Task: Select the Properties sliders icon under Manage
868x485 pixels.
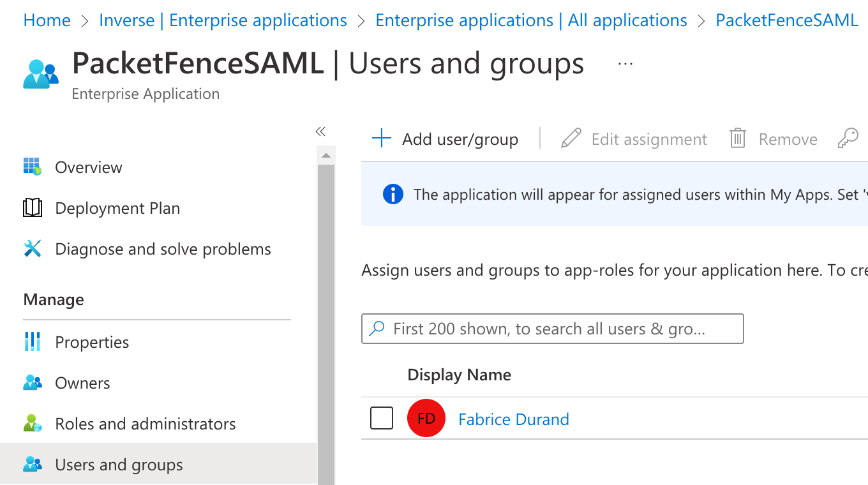Action: coord(32,341)
